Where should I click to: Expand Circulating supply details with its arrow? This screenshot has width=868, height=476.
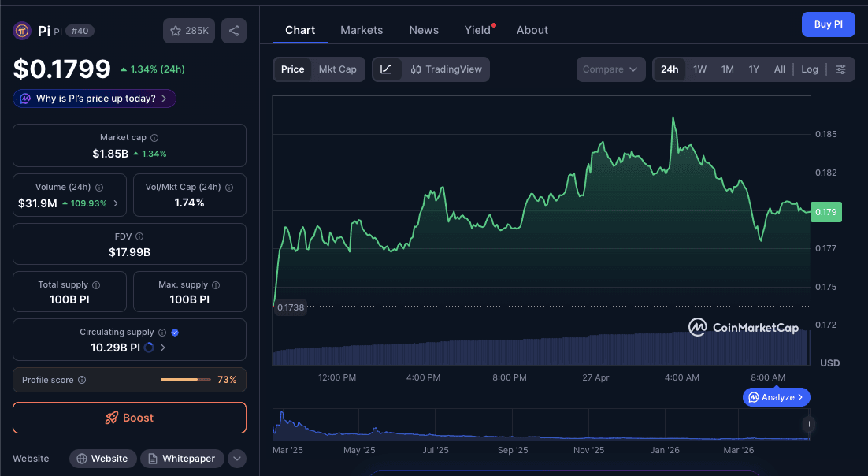coord(162,346)
